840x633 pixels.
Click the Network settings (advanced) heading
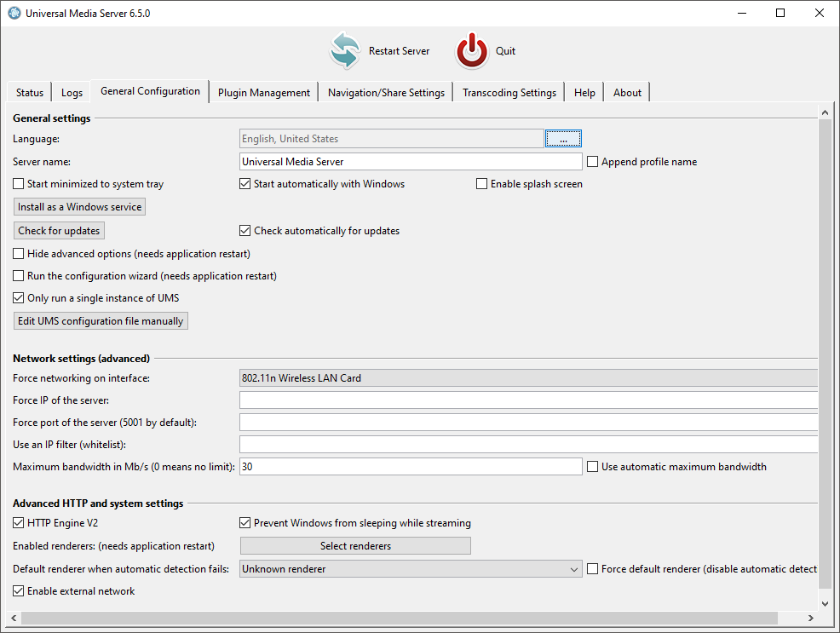click(x=82, y=359)
